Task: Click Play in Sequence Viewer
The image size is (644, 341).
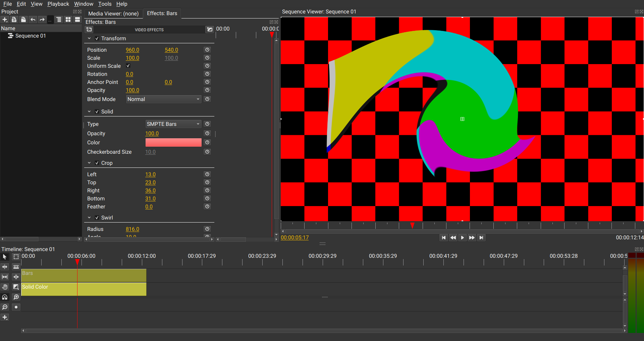Action: tap(463, 238)
